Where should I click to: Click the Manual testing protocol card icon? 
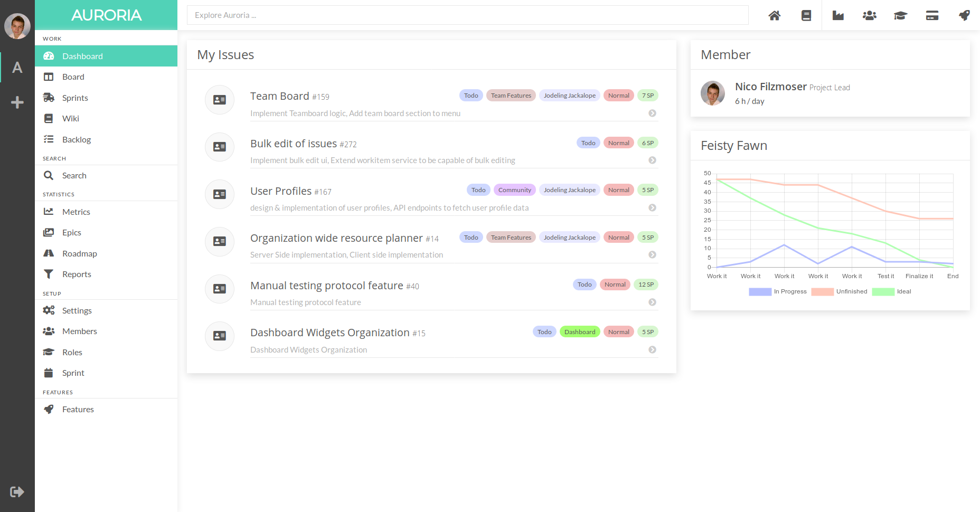click(x=220, y=289)
